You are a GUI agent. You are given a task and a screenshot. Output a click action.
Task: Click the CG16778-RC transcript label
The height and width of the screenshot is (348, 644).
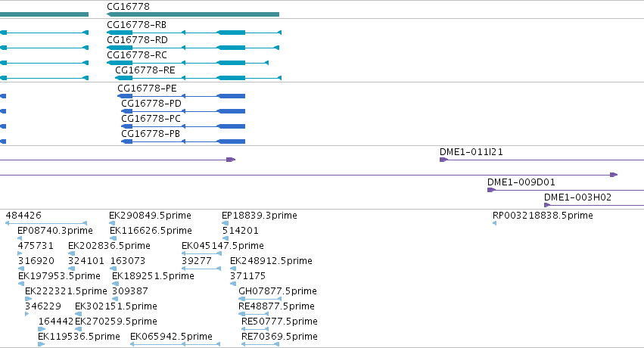click(x=137, y=55)
